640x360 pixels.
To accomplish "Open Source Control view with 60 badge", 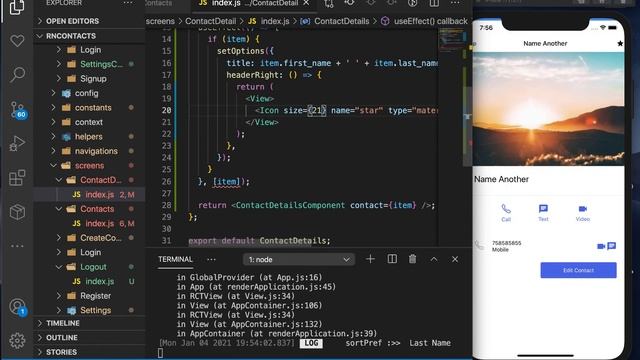I will (x=18, y=109).
